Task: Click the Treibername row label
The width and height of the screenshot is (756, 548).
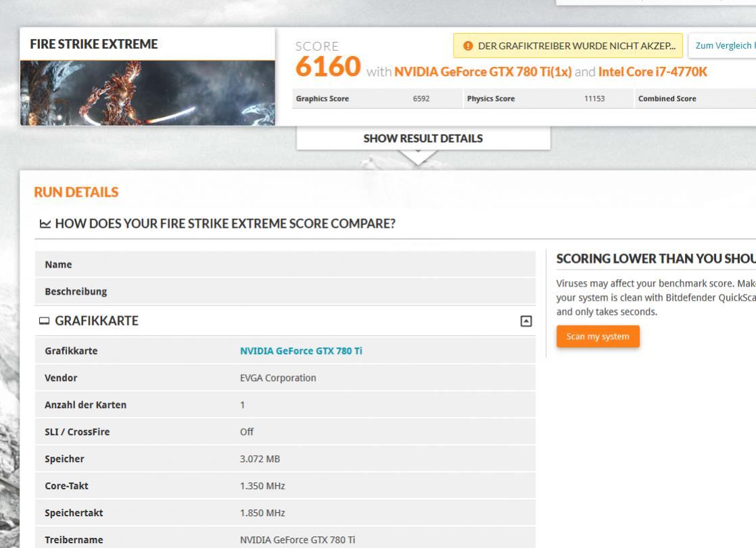Action: pos(74,540)
